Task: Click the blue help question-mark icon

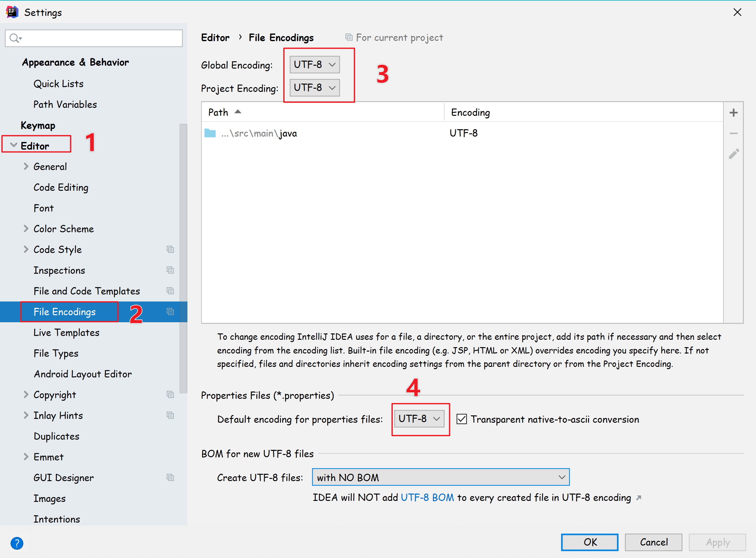Action: tap(17, 543)
